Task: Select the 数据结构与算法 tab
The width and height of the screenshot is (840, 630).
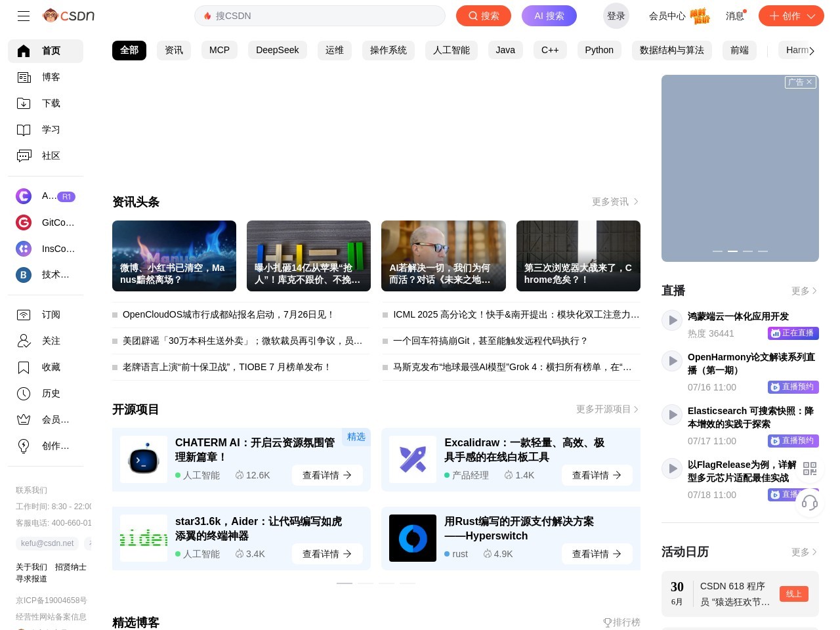Action: (672, 50)
